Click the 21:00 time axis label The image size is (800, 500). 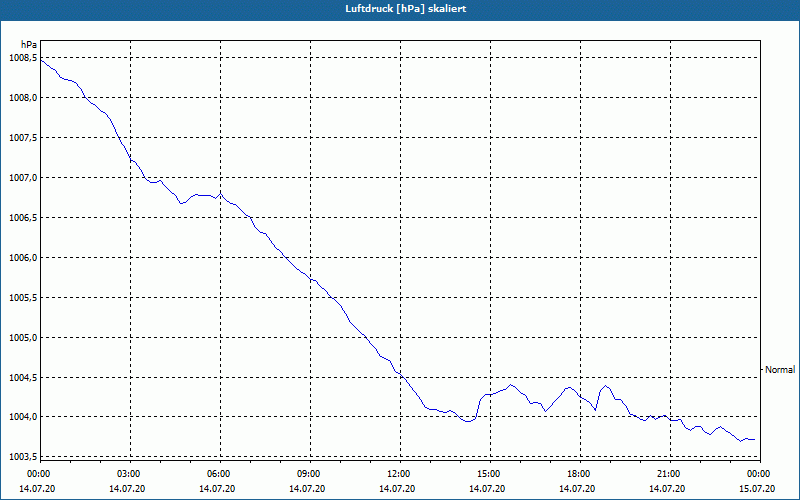coord(670,474)
